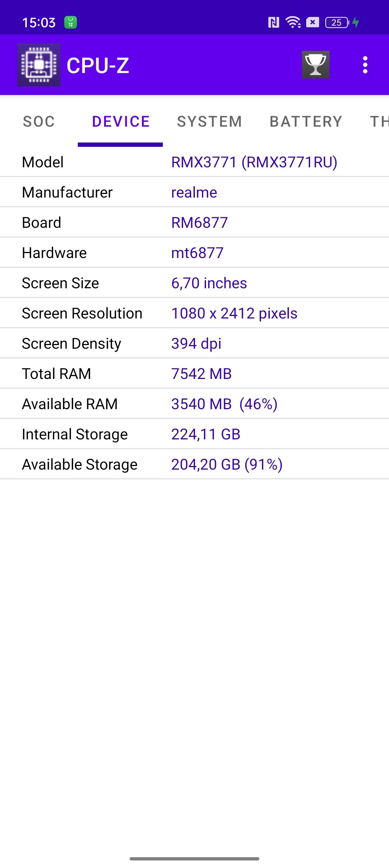
Task: Tap the Wi-Fi status icon
Action: (x=293, y=22)
